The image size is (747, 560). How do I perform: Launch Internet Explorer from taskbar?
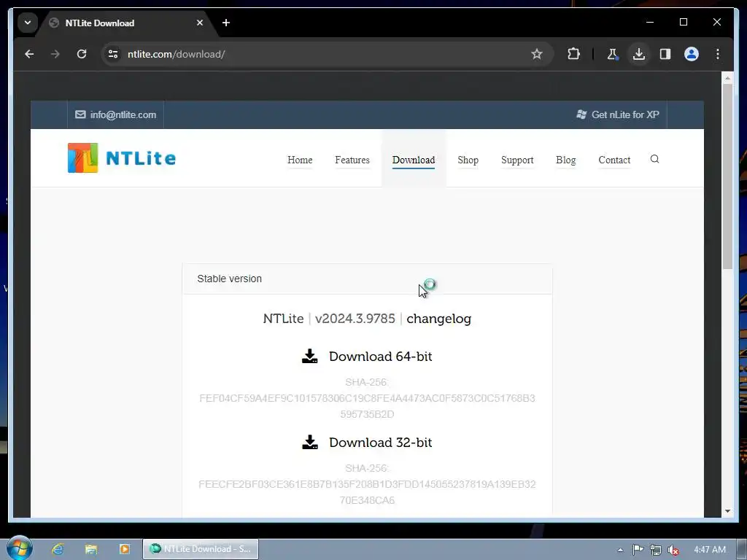pyautogui.click(x=58, y=549)
